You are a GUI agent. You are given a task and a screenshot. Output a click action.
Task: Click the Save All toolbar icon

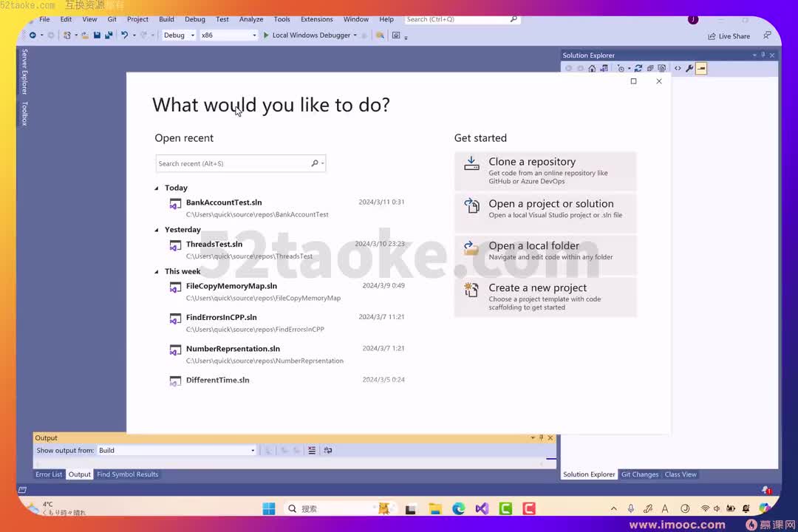point(109,35)
